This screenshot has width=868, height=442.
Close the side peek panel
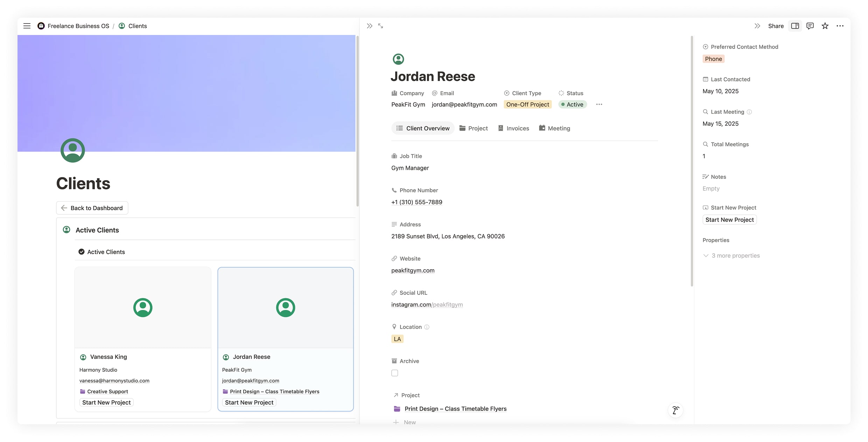click(369, 26)
